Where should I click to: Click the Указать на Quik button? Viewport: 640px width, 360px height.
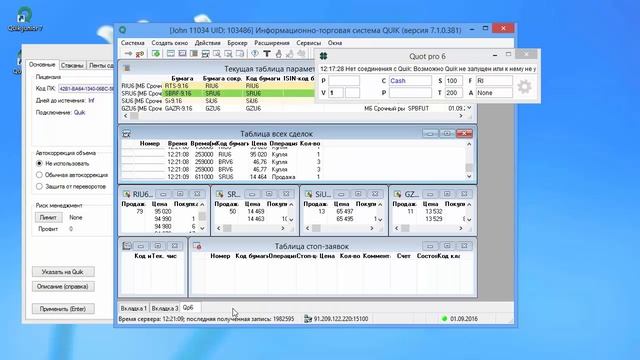(63, 271)
